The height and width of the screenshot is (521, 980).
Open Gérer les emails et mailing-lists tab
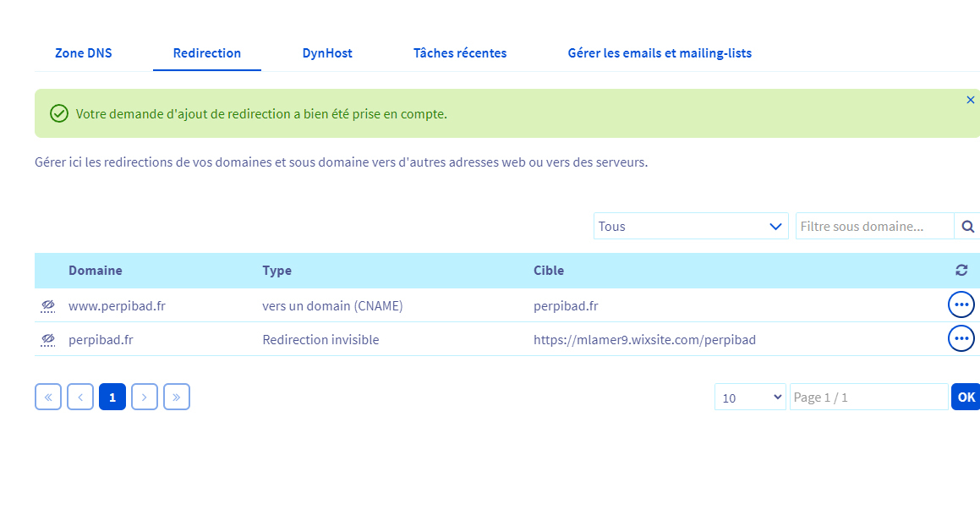click(660, 53)
